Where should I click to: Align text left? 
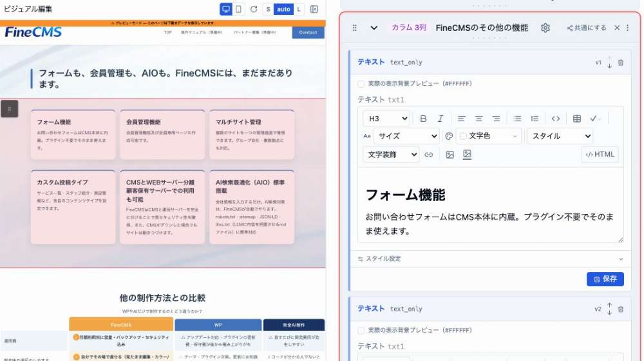[x=461, y=119]
